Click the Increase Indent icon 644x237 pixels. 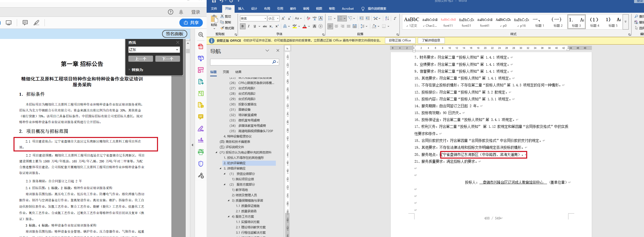click(367, 18)
